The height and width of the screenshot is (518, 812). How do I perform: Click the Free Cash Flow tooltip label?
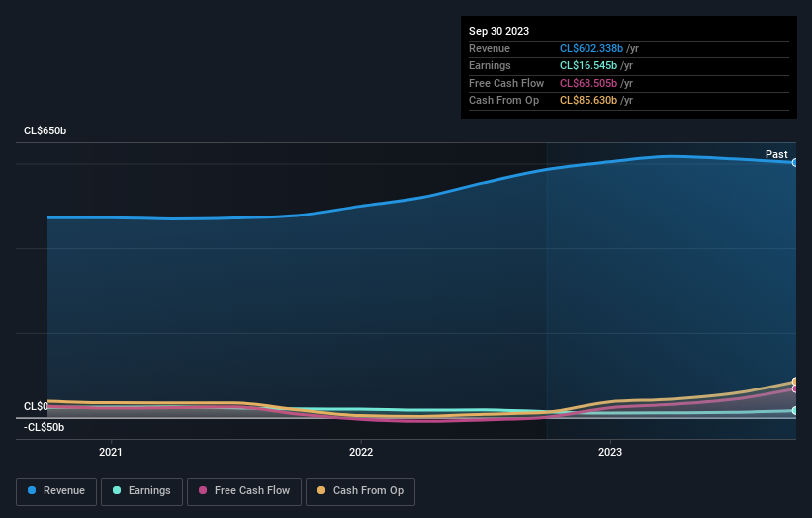(506, 83)
